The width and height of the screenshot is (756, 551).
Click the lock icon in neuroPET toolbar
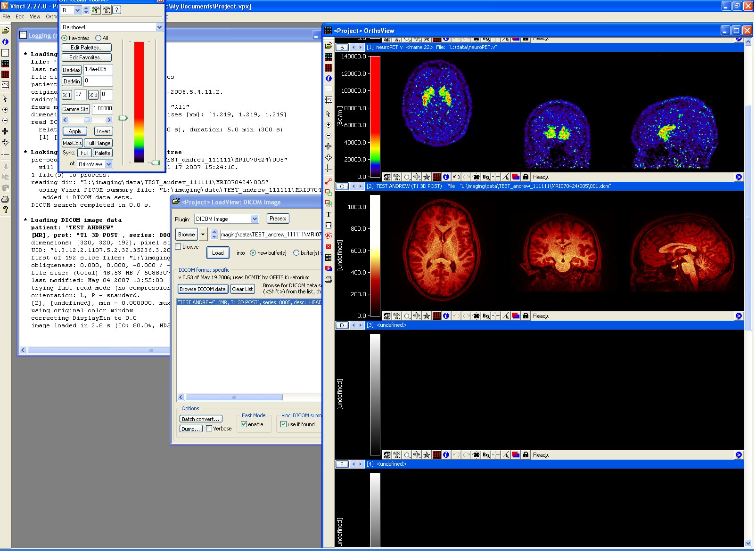point(526,177)
